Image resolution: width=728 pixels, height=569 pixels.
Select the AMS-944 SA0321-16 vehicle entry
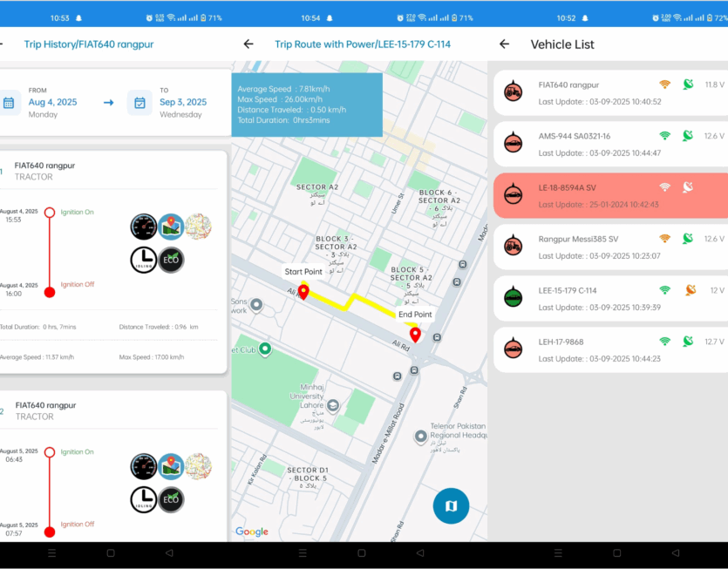(x=610, y=143)
